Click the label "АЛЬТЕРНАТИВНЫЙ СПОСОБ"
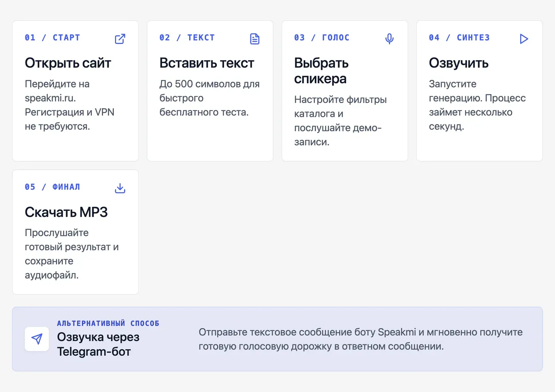Screen dimensions: 555x392 (x=108, y=323)
